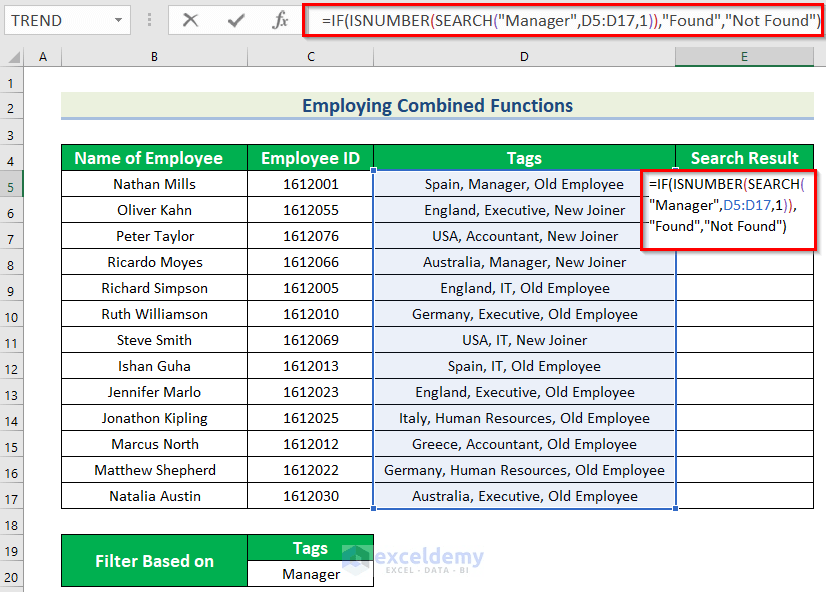This screenshot has height=592, width=826.
Task: Select the Name Box showing TREND
Action: tap(55, 20)
